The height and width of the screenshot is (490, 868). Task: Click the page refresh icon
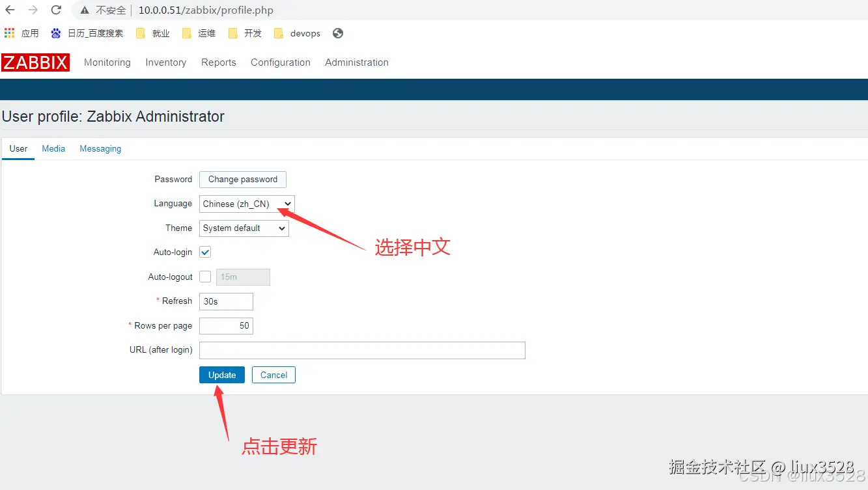point(56,10)
